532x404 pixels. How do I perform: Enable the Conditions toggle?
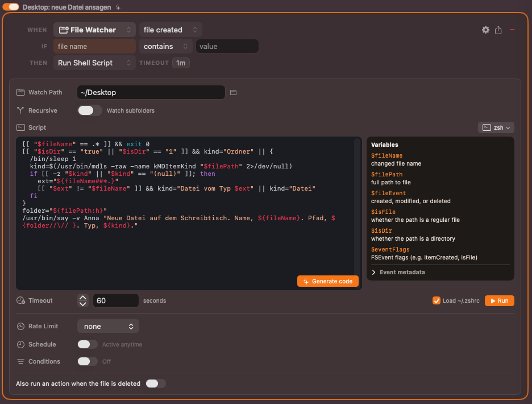tap(88, 361)
